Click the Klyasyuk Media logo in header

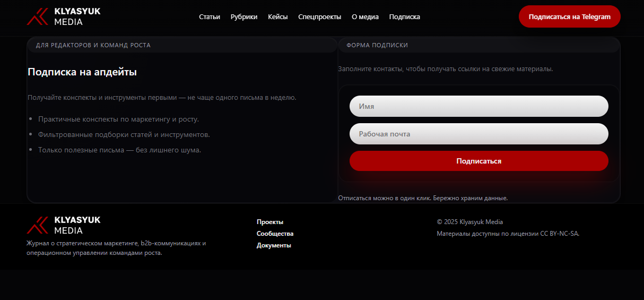tap(64, 17)
